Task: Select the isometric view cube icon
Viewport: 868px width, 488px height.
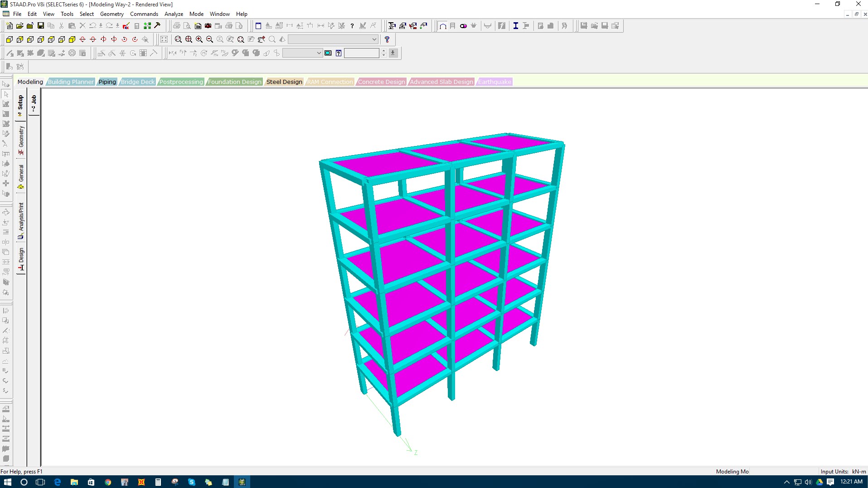Action: point(72,39)
